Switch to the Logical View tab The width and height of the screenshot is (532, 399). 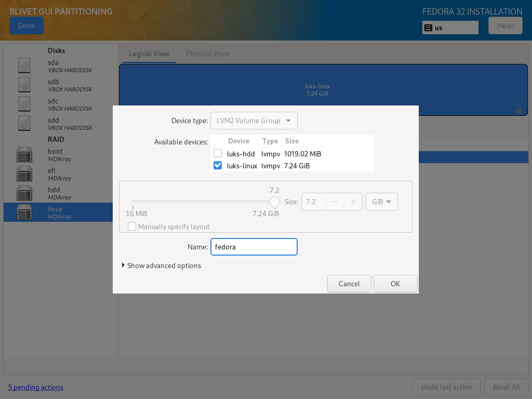(x=149, y=54)
